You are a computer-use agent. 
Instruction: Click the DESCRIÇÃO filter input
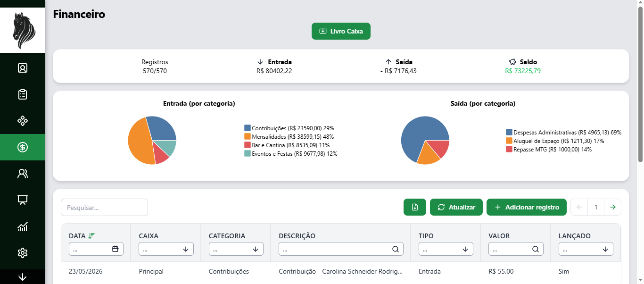click(x=341, y=249)
